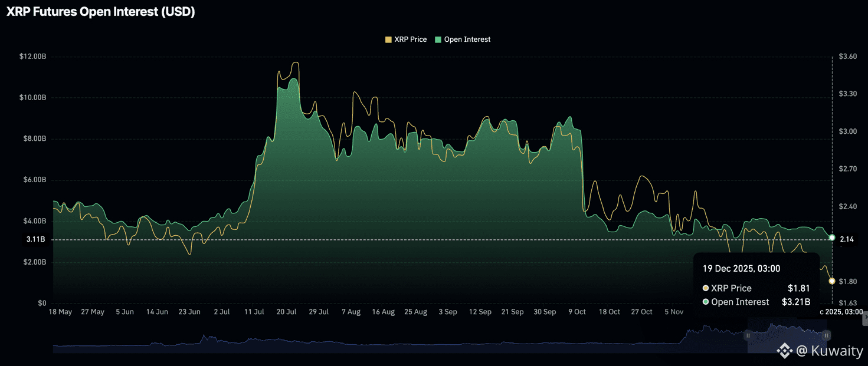This screenshot has height=366, width=868.
Task: Click the @ Kuwaity watermark text
Action: click(x=829, y=351)
